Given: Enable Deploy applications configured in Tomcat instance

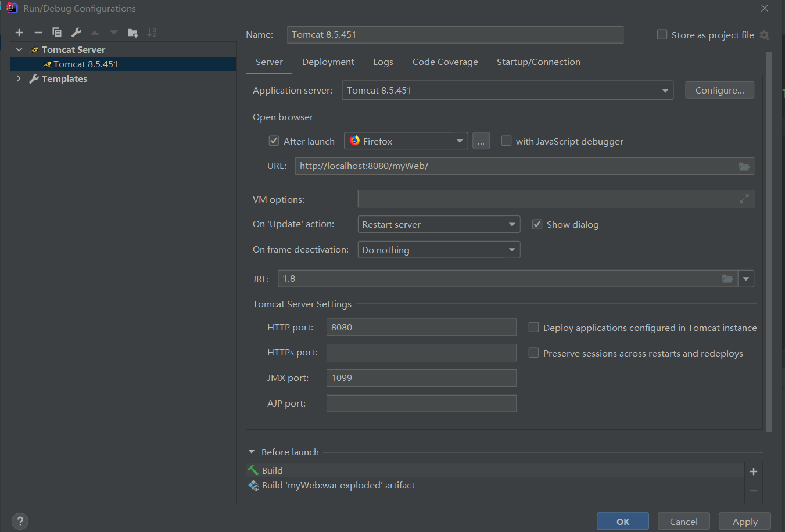Looking at the screenshot, I should (x=533, y=328).
